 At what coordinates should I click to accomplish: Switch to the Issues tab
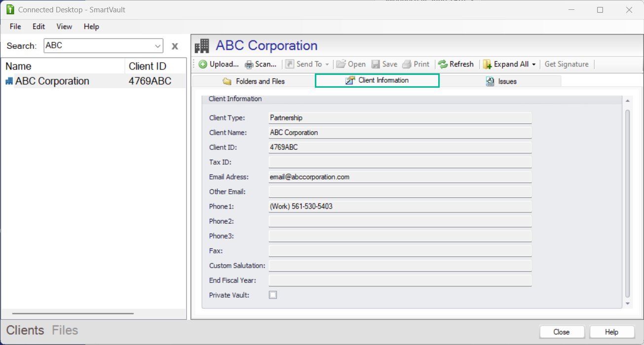point(500,81)
